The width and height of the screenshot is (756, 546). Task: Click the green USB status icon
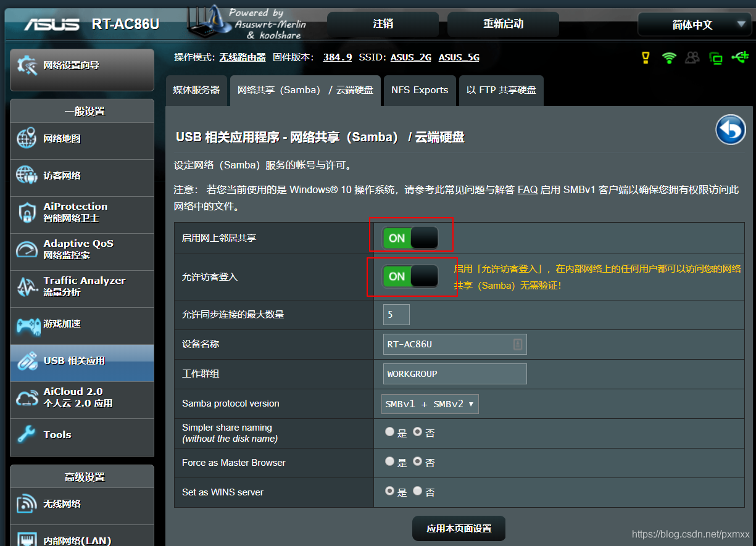pyautogui.click(x=739, y=57)
